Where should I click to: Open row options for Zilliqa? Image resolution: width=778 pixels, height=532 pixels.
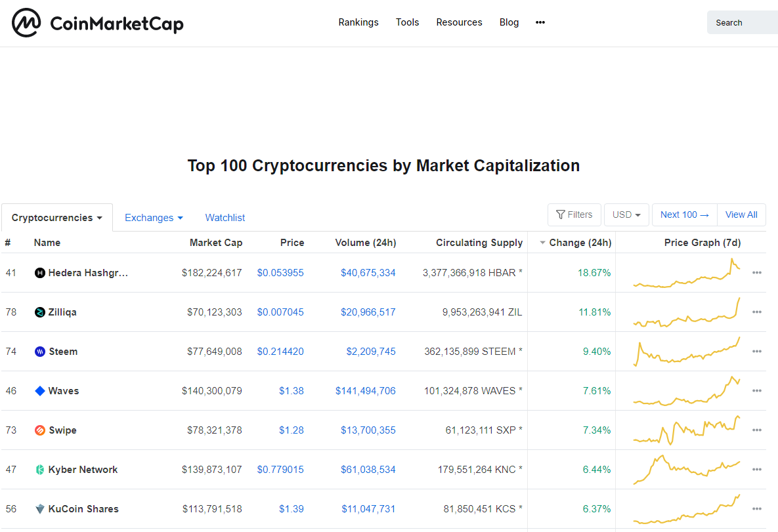757,312
